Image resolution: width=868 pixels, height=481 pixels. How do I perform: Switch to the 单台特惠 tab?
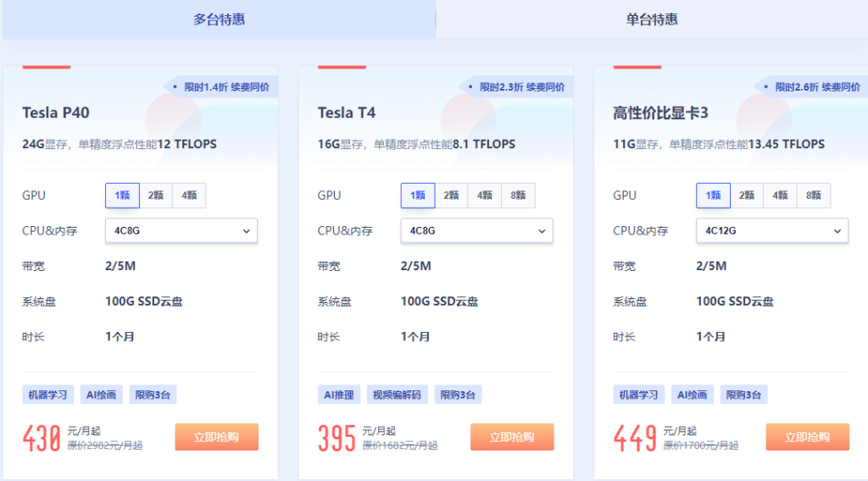click(652, 19)
